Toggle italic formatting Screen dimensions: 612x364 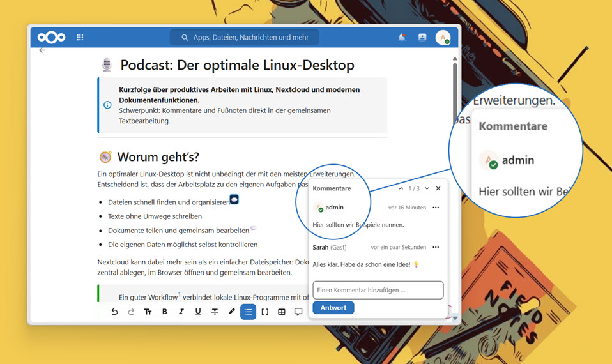[x=181, y=312]
